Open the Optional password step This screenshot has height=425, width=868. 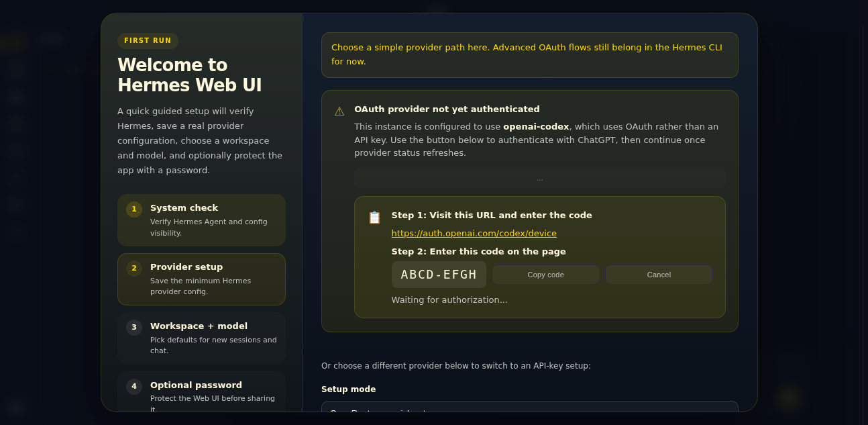201,392
